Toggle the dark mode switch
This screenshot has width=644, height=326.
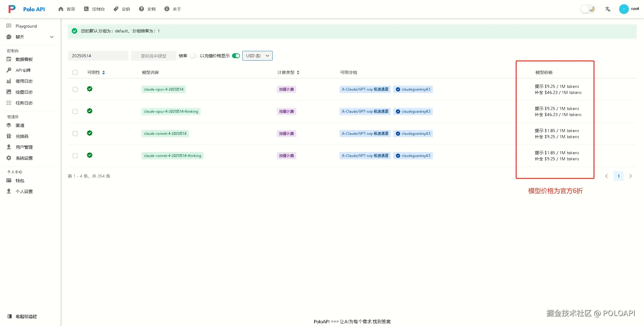pos(588,9)
